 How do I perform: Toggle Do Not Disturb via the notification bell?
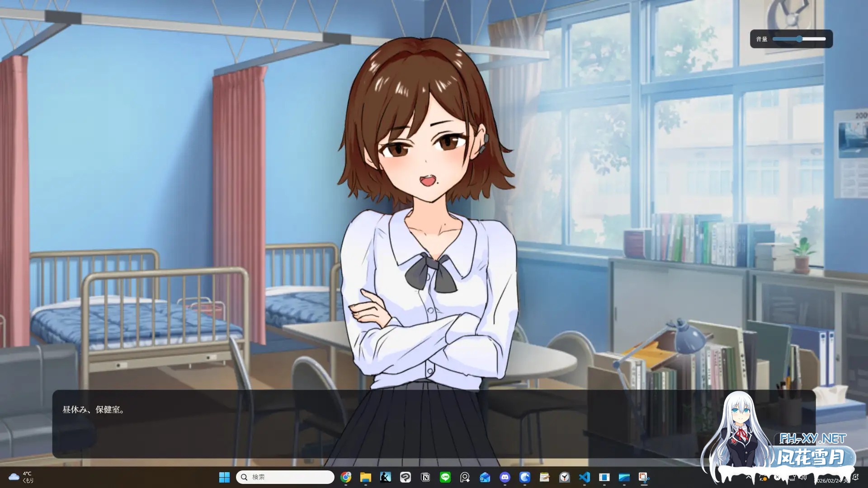pos(856,477)
